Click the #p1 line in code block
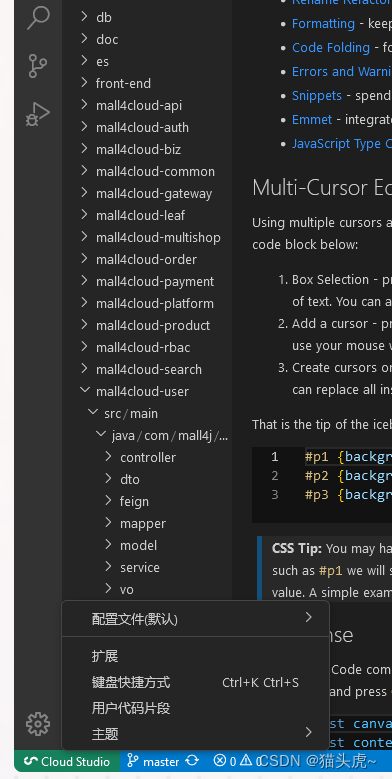This screenshot has height=779, width=392. 348,457
